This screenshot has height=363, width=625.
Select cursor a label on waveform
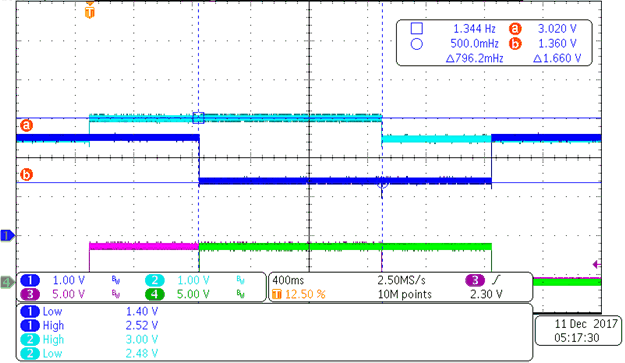[x=26, y=126]
